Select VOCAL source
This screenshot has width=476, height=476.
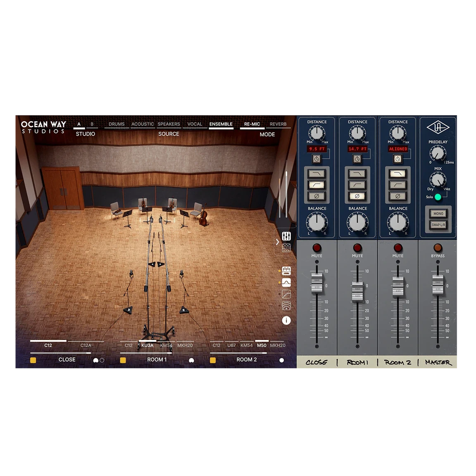point(195,124)
